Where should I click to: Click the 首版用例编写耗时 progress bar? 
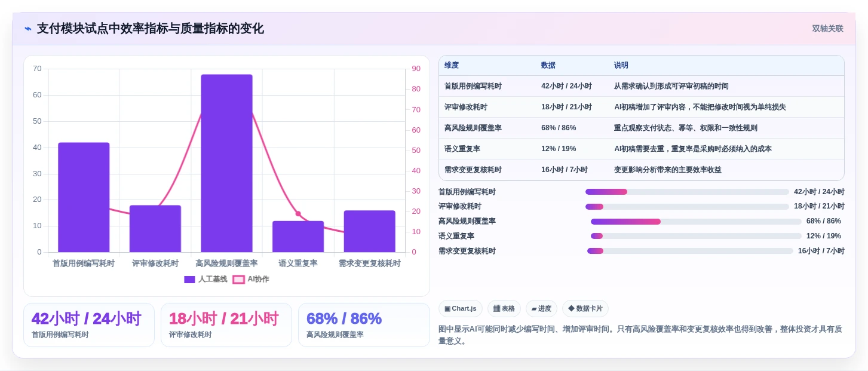tap(687, 192)
